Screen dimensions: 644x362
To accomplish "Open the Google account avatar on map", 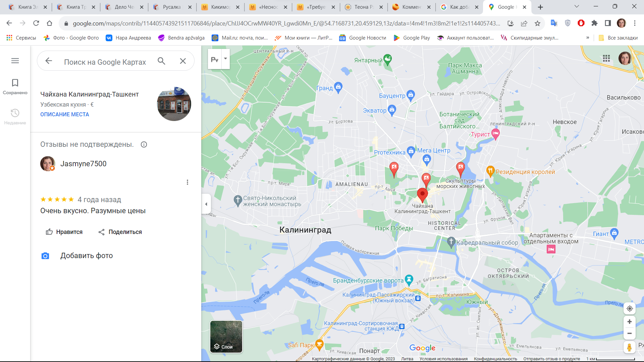I will pos(625,58).
